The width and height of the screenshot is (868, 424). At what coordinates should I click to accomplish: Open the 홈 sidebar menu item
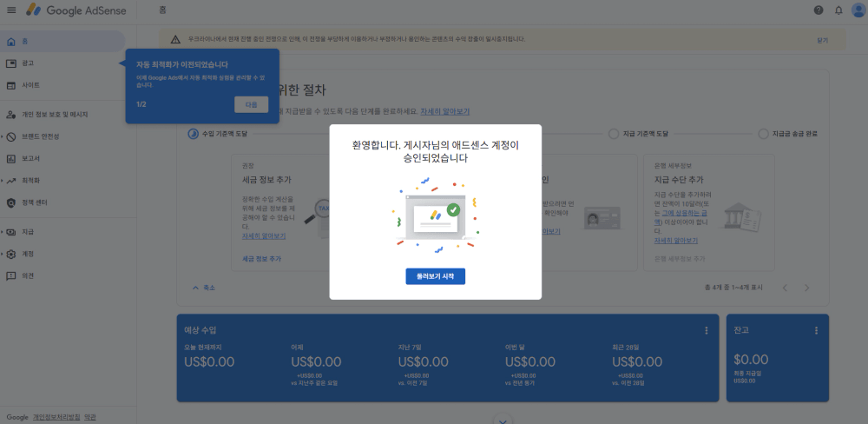pos(62,42)
